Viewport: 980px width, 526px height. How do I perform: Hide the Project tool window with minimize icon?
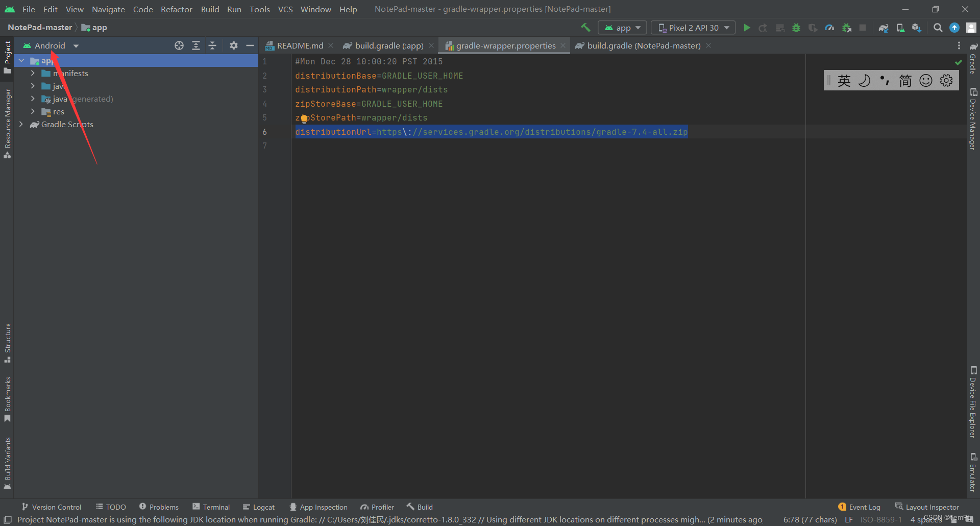tap(250, 45)
